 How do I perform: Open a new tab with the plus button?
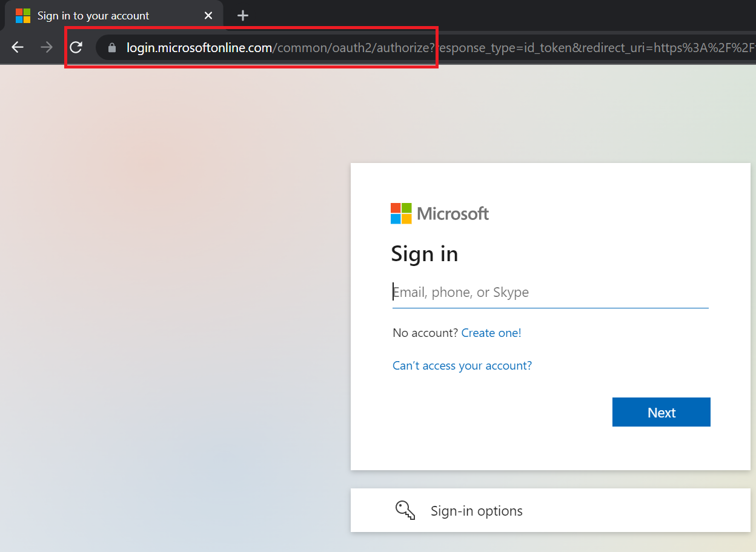pos(242,16)
